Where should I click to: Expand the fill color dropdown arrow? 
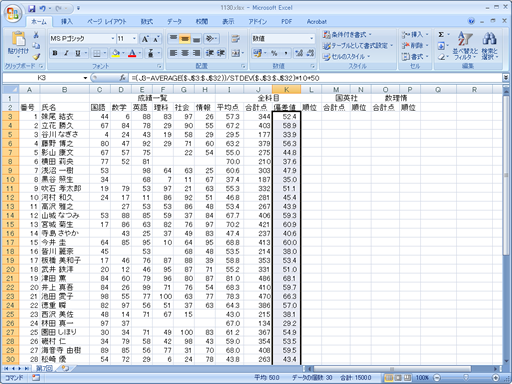click(x=123, y=53)
